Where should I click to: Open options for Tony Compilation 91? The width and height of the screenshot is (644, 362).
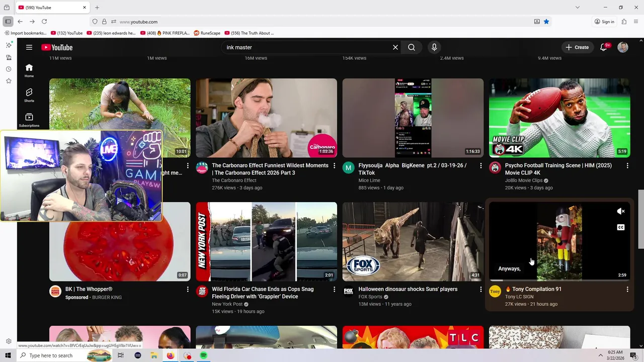[627, 289]
